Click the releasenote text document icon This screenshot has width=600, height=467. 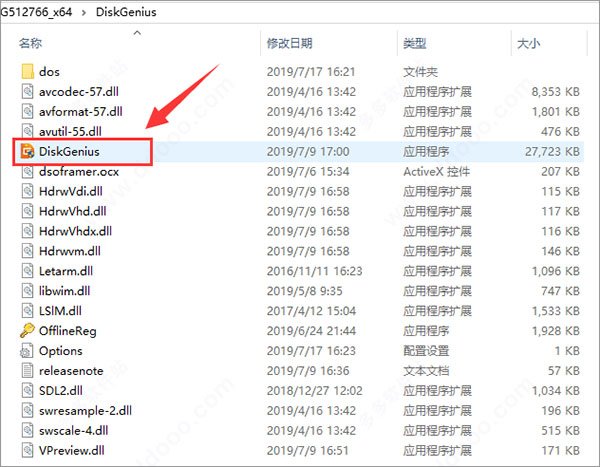click(28, 371)
